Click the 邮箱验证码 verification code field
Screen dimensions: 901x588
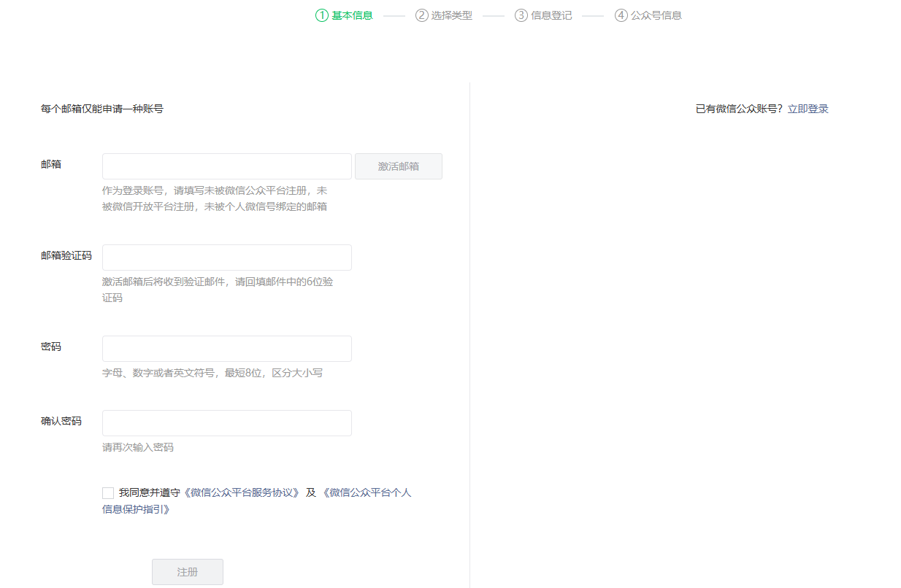tap(226, 257)
